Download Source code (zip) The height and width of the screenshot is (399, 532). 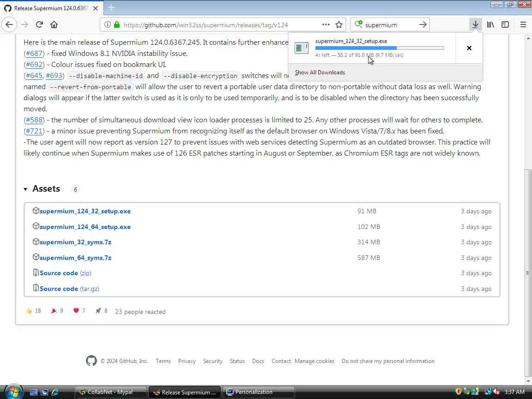[65, 273]
